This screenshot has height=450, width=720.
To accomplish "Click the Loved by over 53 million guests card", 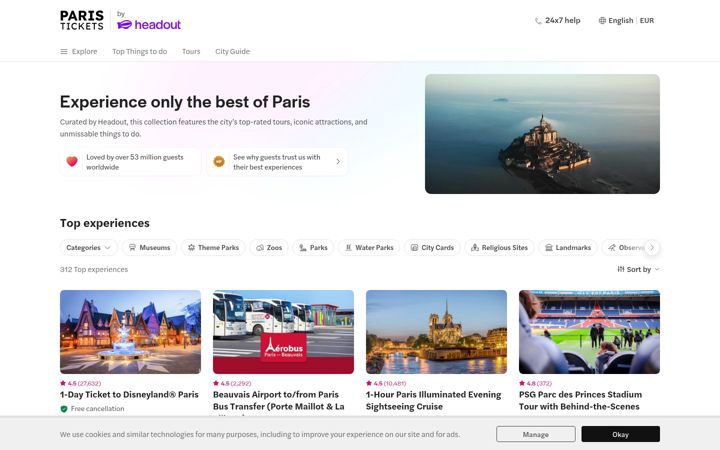I will point(130,162).
